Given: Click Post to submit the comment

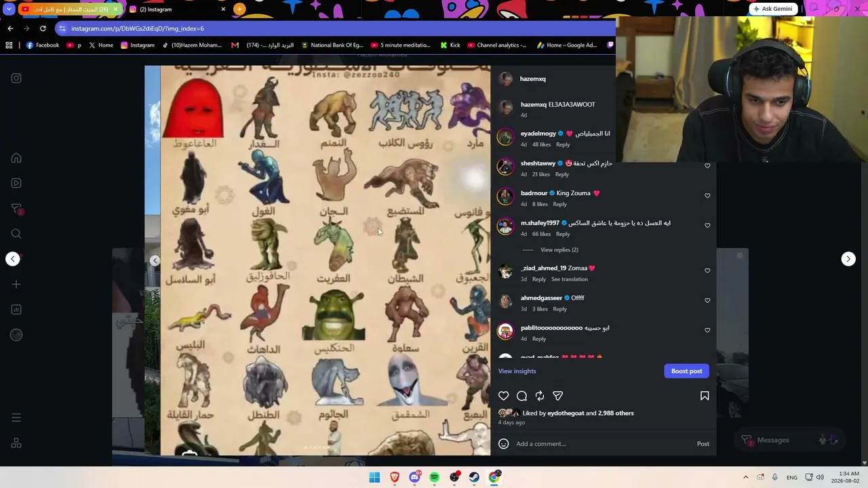Looking at the screenshot, I should coord(703,444).
